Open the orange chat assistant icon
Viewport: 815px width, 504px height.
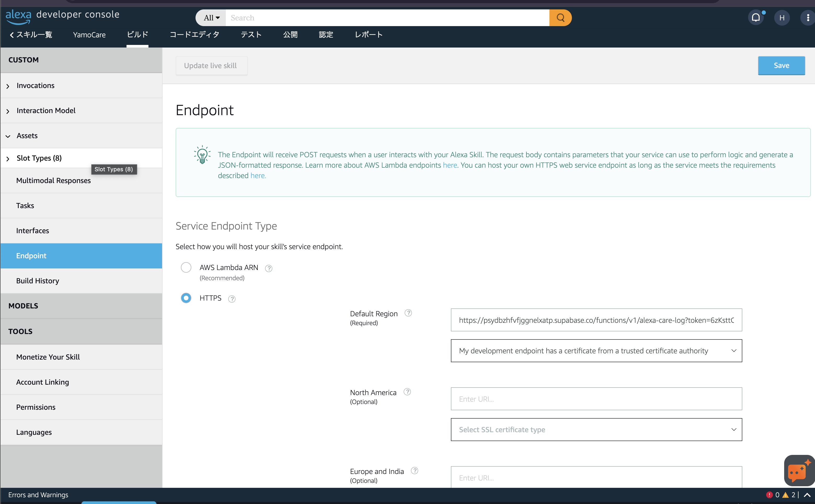pos(799,470)
